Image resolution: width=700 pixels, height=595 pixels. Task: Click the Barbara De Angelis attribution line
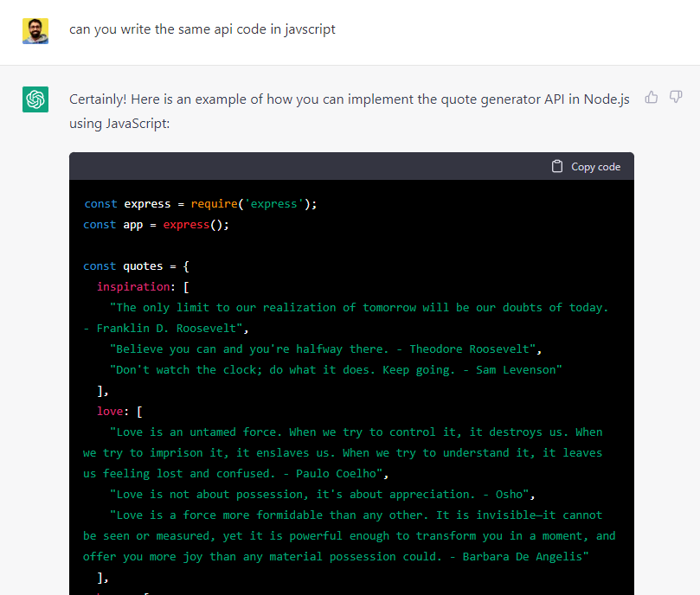(336, 557)
